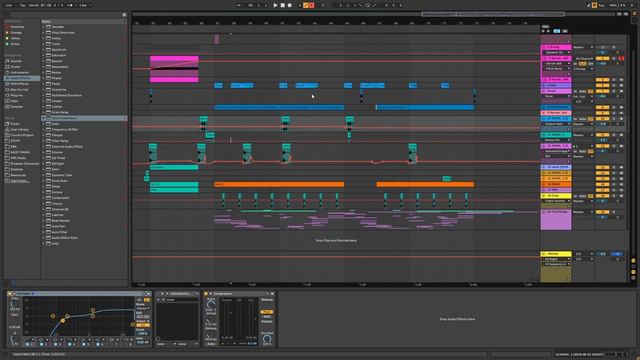Click the Reverb device folder icon
The image size is (640, 360).
(x=49, y=61)
